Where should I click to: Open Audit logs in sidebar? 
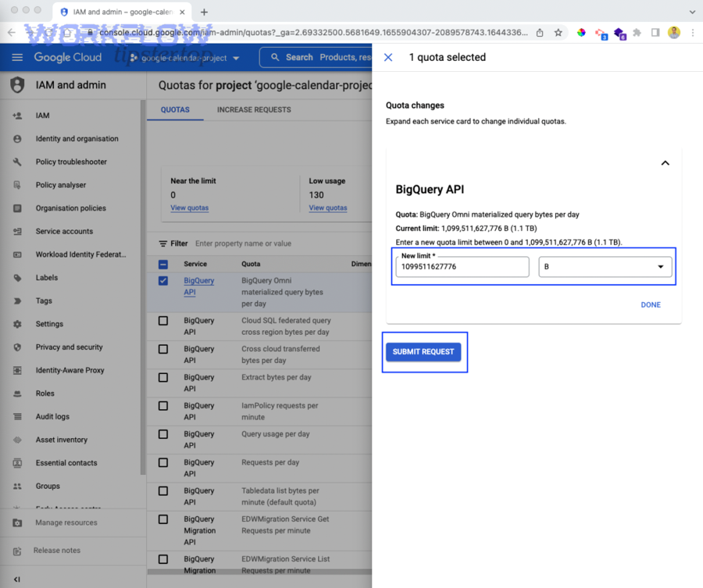(x=52, y=416)
